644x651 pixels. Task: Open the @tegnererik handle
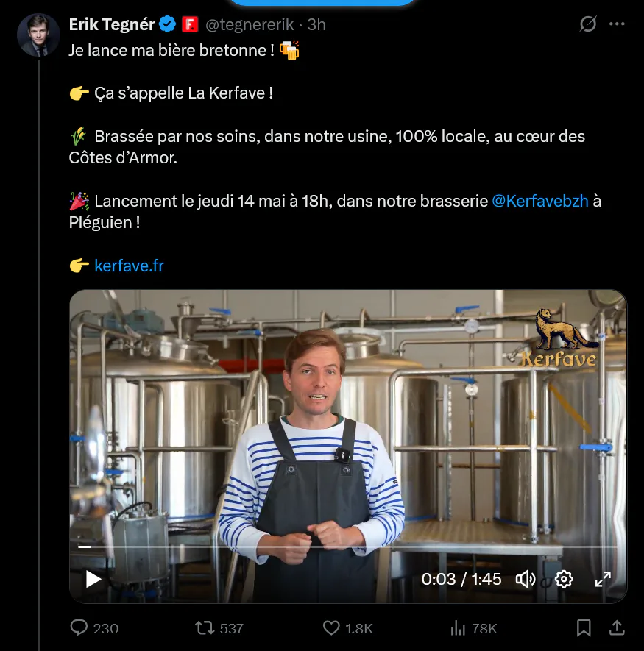(250, 24)
